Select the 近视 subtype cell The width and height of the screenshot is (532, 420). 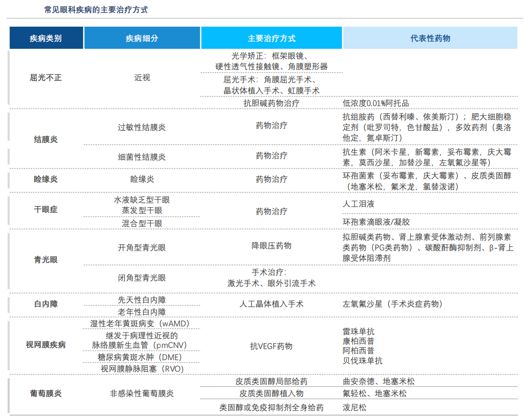tap(142, 78)
